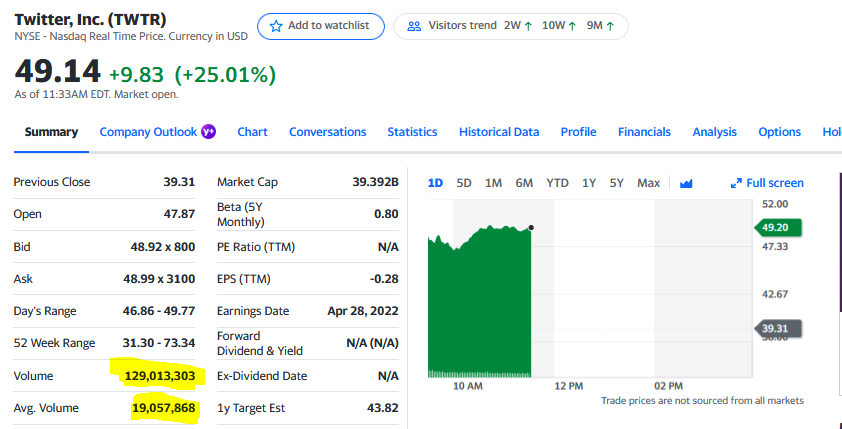Select the Summary tab
Image resolution: width=842 pixels, height=429 pixels.
51,132
